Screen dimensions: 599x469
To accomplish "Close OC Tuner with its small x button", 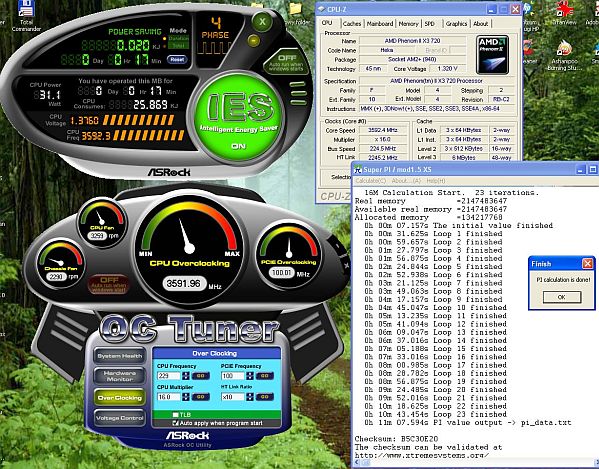I will point(346,265).
